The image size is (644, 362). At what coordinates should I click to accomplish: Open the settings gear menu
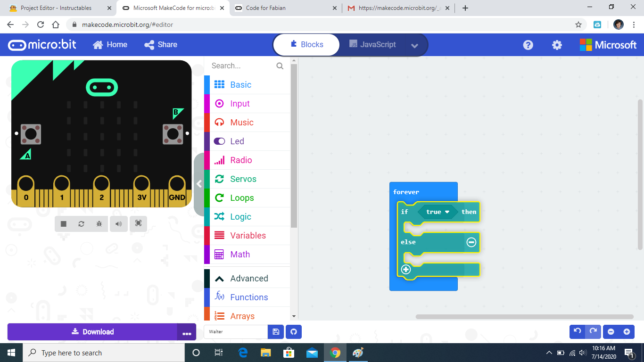pos(557,45)
